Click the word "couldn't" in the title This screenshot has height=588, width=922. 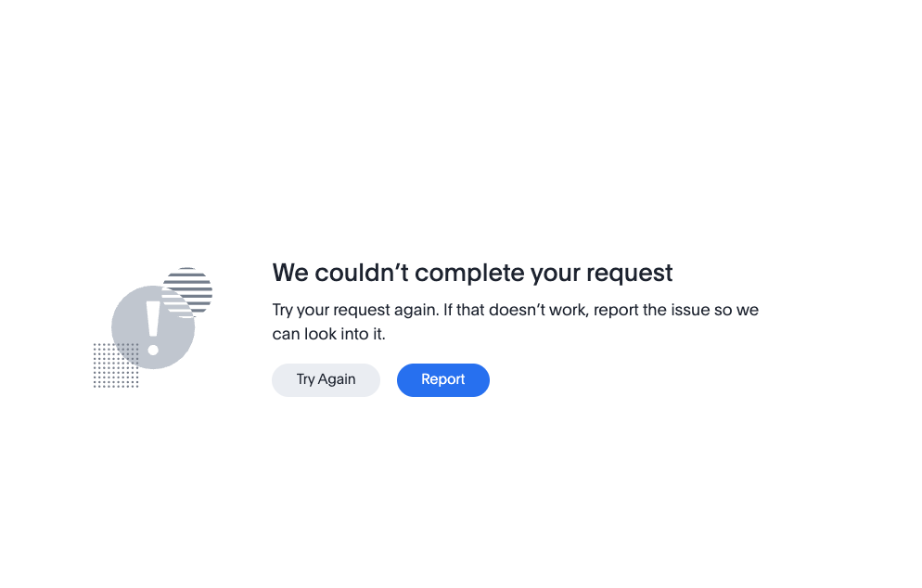pyautogui.click(x=361, y=274)
